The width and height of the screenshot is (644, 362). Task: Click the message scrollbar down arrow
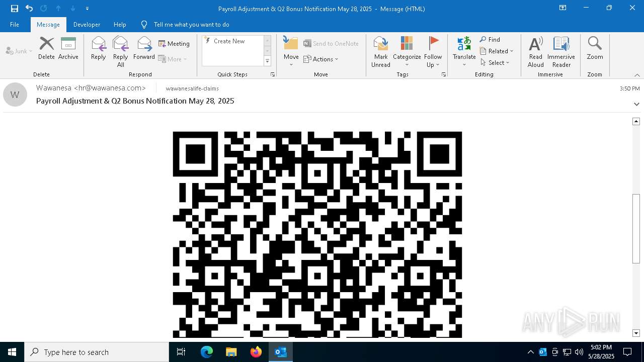pos(636,333)
